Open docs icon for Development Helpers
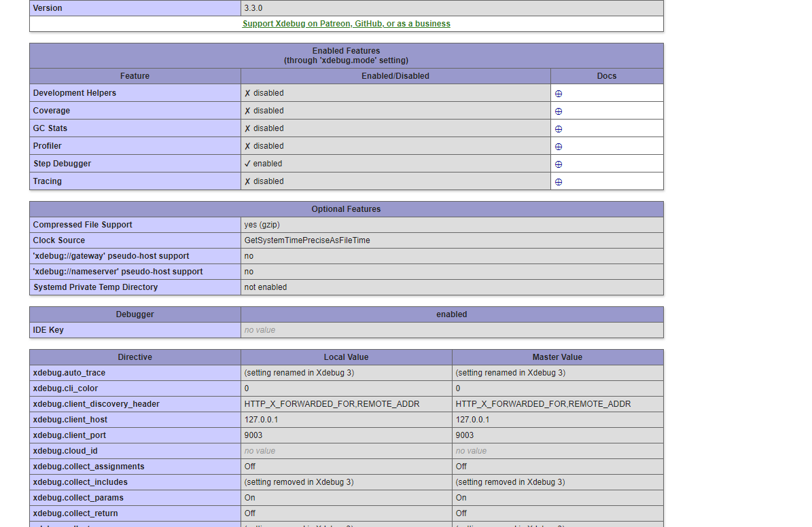This screenshot has width=812, height=527. point(559,94)
